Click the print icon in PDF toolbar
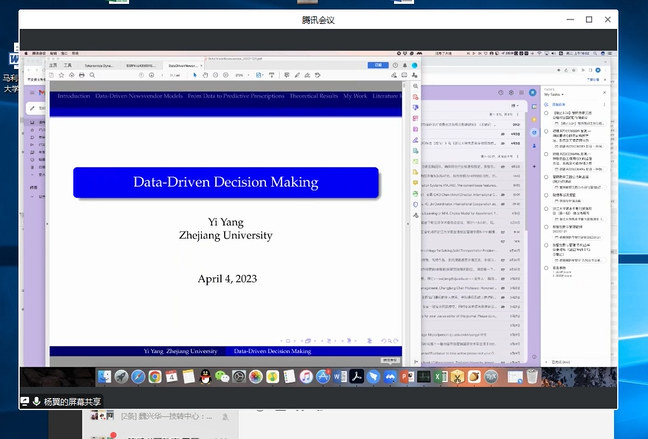 tap(83, 75)
